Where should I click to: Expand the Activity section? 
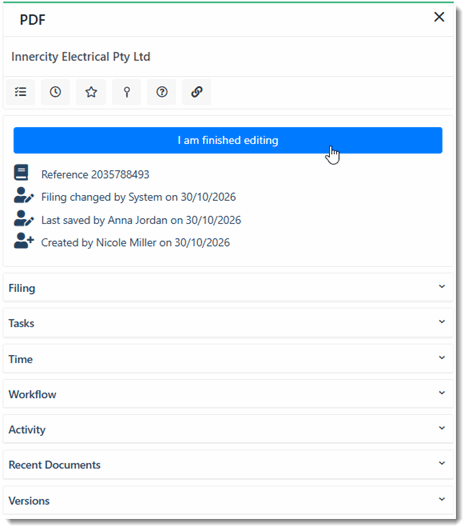(x=228, y=429)
